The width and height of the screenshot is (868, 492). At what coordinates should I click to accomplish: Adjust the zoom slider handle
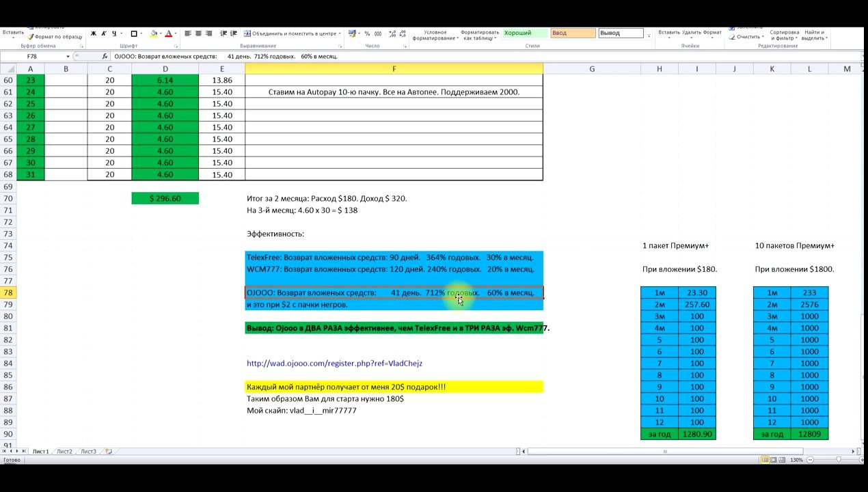click(x=839, y=460)
